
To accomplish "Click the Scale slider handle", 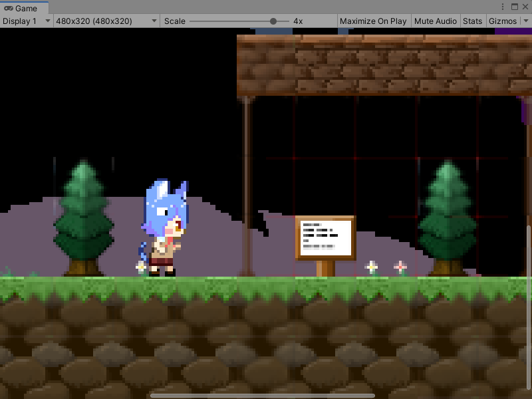I will 273,21.
